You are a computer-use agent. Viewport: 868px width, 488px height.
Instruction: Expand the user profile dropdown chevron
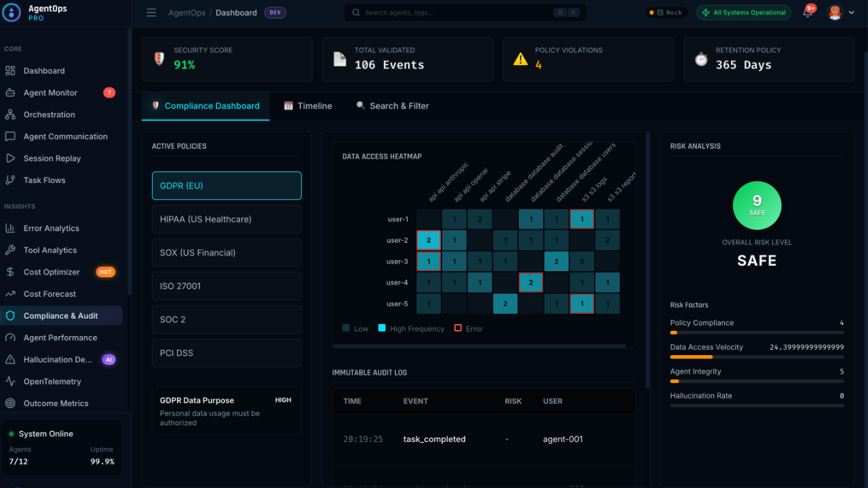click(852, 12)
